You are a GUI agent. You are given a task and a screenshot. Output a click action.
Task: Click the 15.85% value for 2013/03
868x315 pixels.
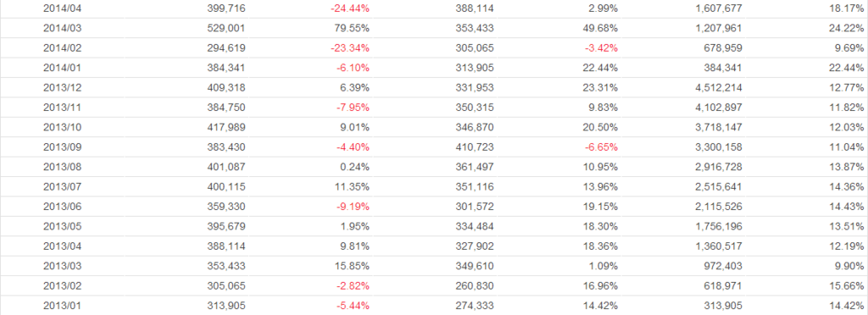point(352,267)
